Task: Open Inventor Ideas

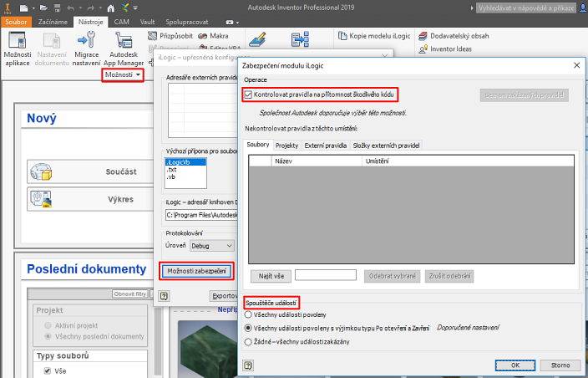Action: pyautogui.click(x=445, y=49)
